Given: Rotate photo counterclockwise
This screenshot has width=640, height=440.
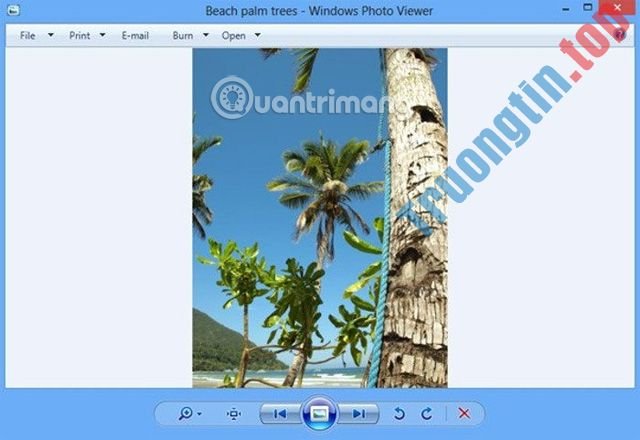Looking at the screenshot, I should click(400, 414).
